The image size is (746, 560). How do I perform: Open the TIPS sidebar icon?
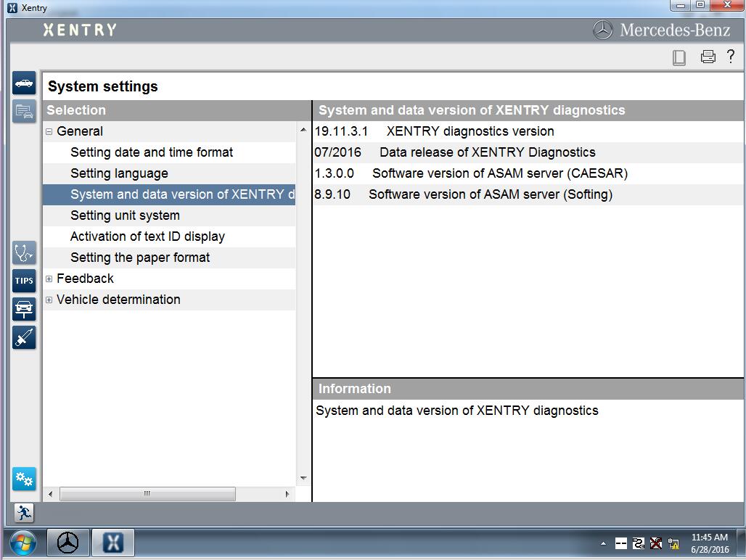24,281
